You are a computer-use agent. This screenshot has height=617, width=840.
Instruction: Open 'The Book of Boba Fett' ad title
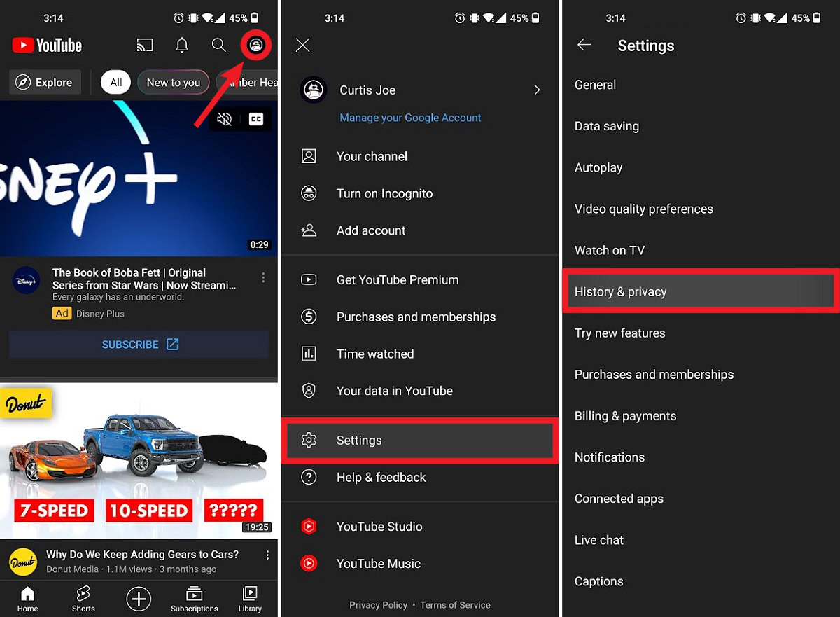click(144, 279)
